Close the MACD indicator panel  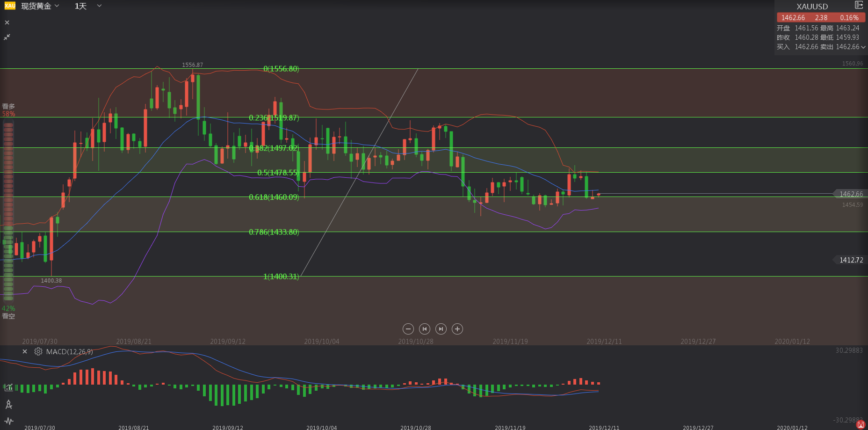(x=25, y=351)
